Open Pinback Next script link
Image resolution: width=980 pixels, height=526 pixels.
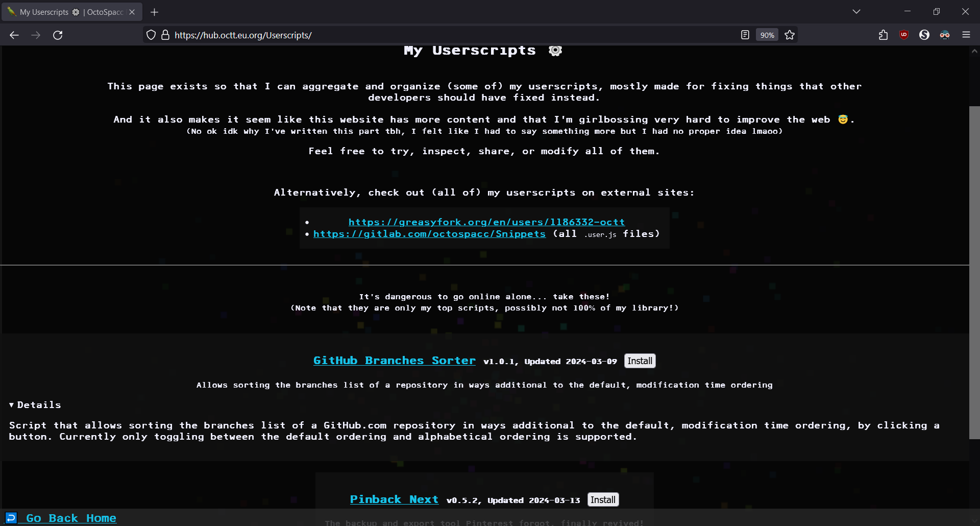pos(394,499)
